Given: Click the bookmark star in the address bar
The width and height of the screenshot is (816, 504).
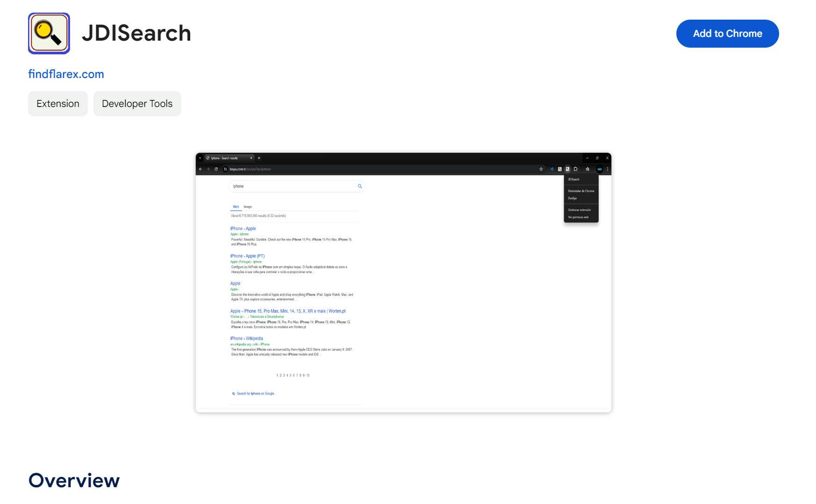Looking at the screenshot, I should point(541,169).
